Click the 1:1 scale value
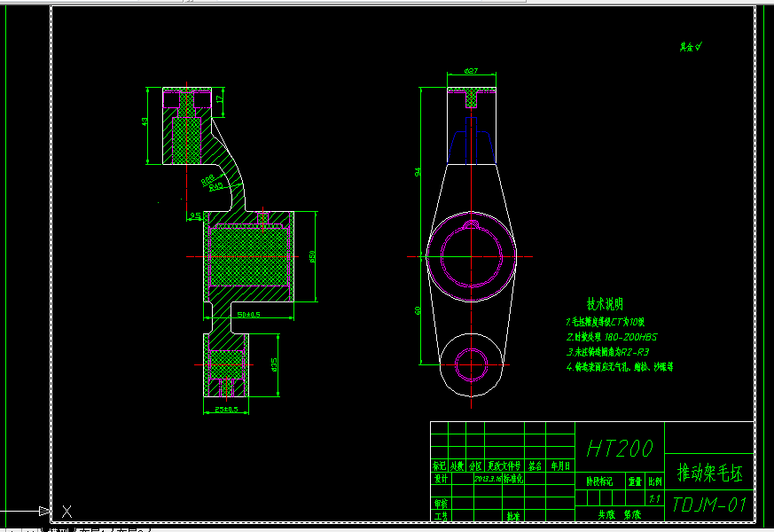The image size is (774, 532). 654,499
